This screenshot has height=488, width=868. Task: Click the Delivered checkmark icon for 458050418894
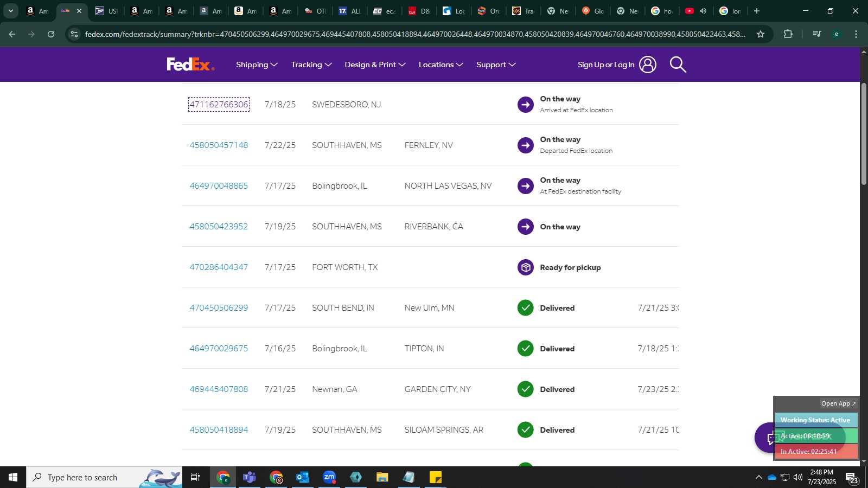pyautogui.click(x=525, y=430)
